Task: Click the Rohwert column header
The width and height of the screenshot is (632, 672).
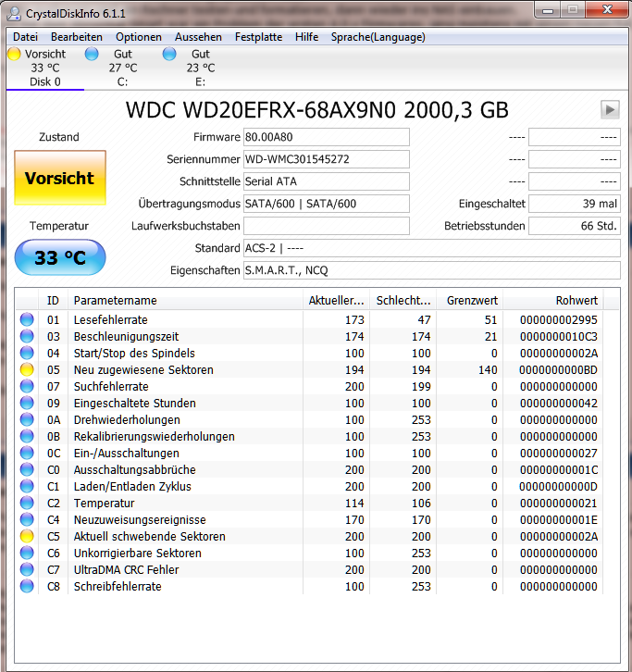Action: 553,301
